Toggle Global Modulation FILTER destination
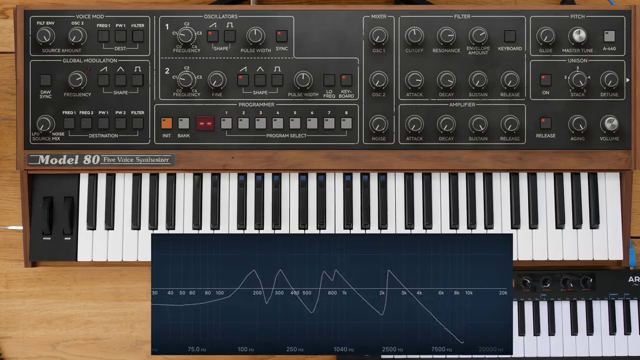 (138, 123)
